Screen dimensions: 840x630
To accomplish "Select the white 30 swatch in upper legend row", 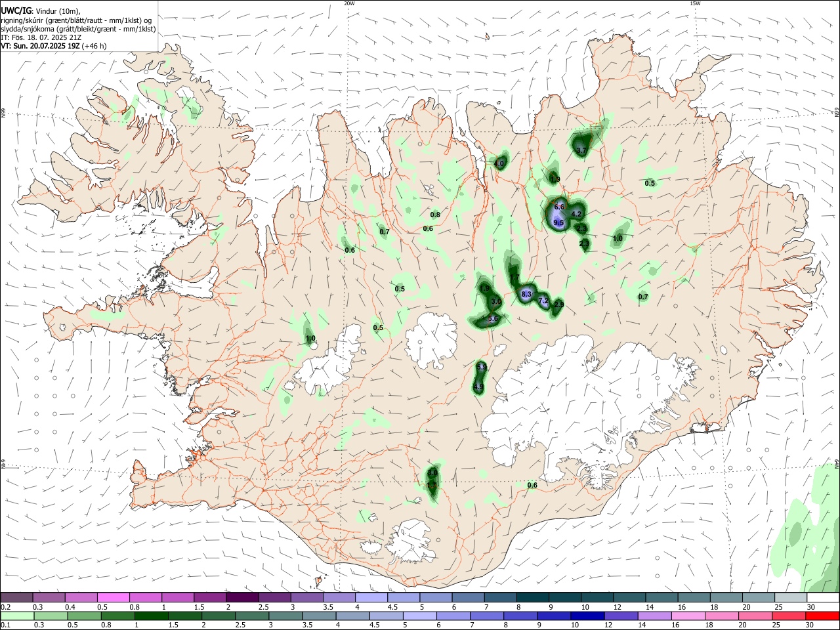I will click(x=823, y=598).
